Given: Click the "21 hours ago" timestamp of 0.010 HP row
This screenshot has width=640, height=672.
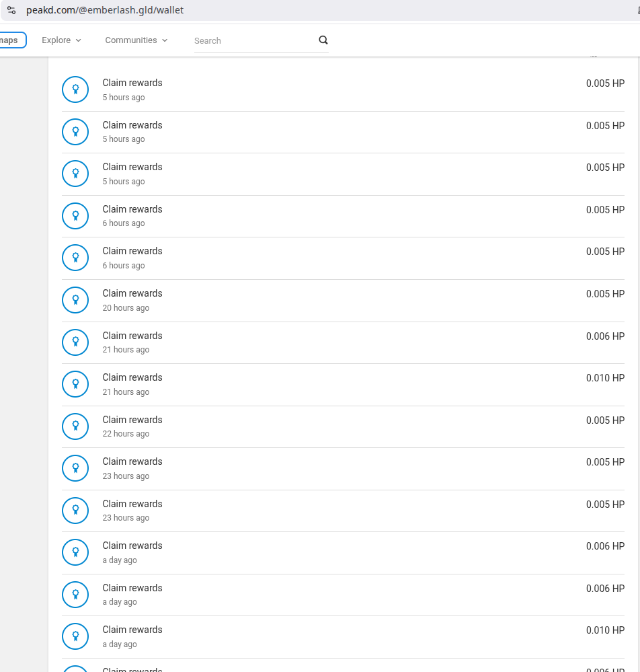Looking at the screenshot, I should (x=126, y=391).
